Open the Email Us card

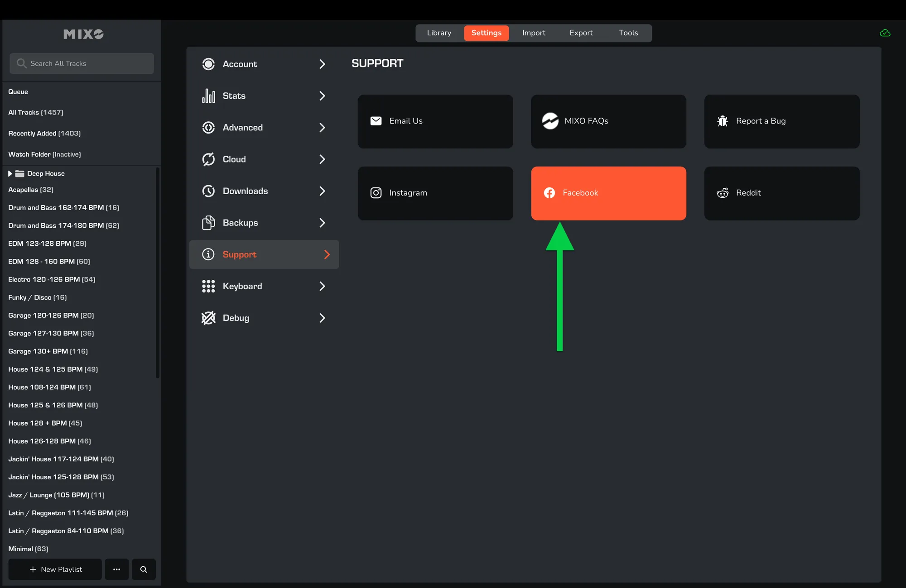click(435, 121)
